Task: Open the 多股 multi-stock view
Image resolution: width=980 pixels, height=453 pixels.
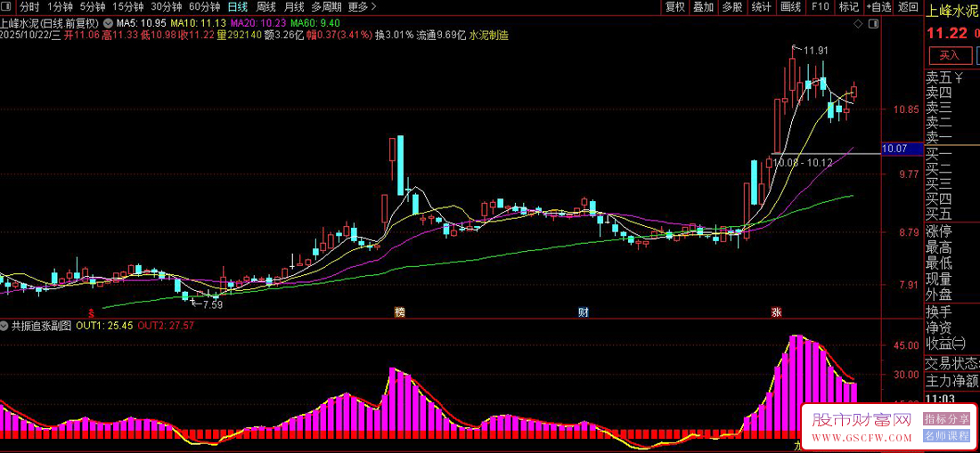Action: [x=731, y=7]
